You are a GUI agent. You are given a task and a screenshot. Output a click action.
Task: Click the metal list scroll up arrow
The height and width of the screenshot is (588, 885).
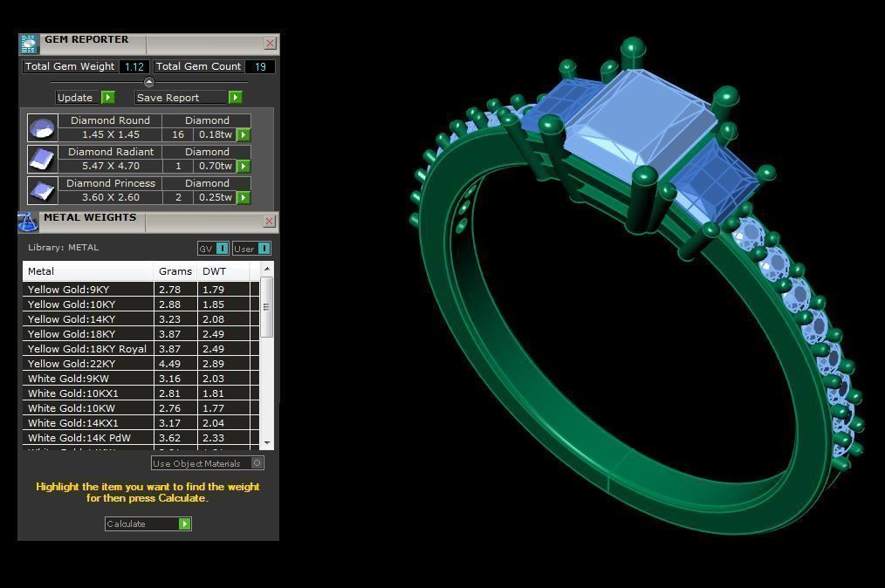[267, 270]
